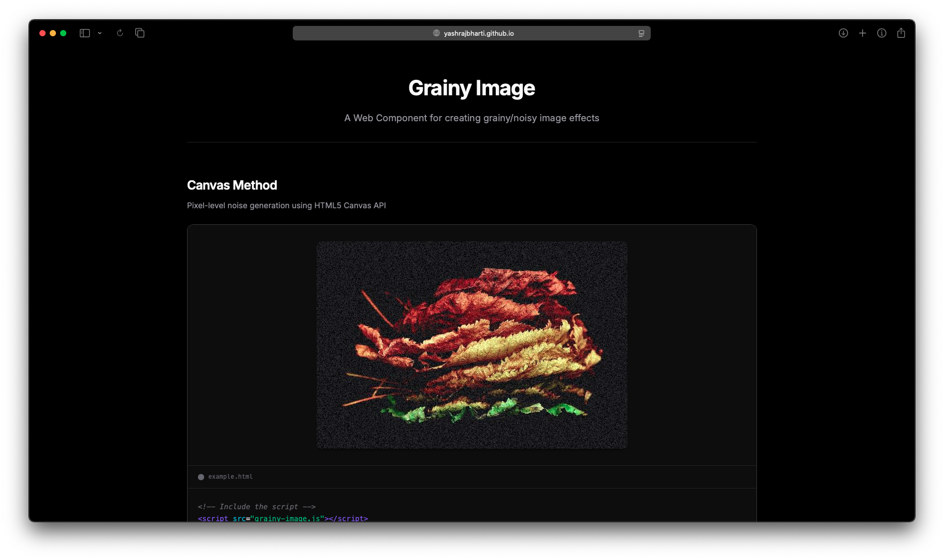Click the Grainy Image page heading

point(471,88)
